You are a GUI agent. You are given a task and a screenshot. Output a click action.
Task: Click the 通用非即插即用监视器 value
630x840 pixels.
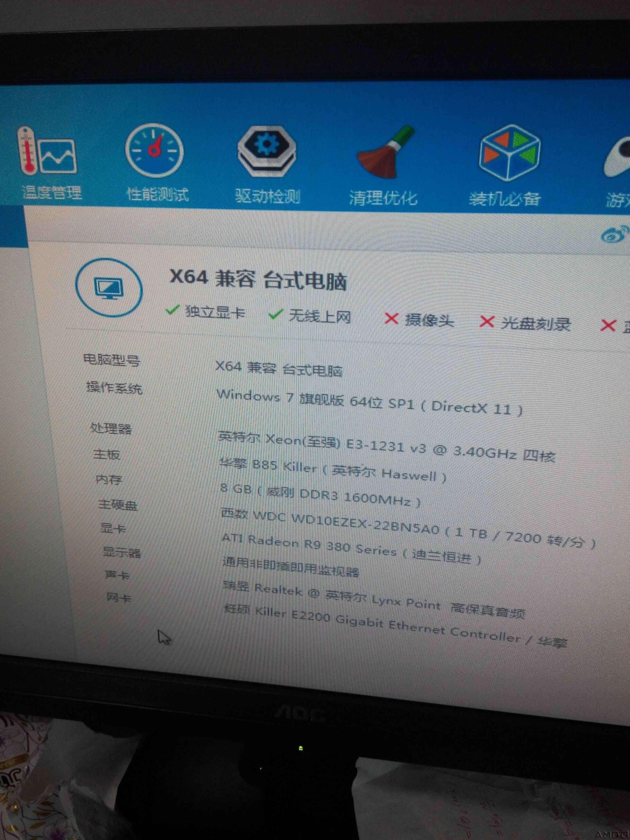[291, 567]
